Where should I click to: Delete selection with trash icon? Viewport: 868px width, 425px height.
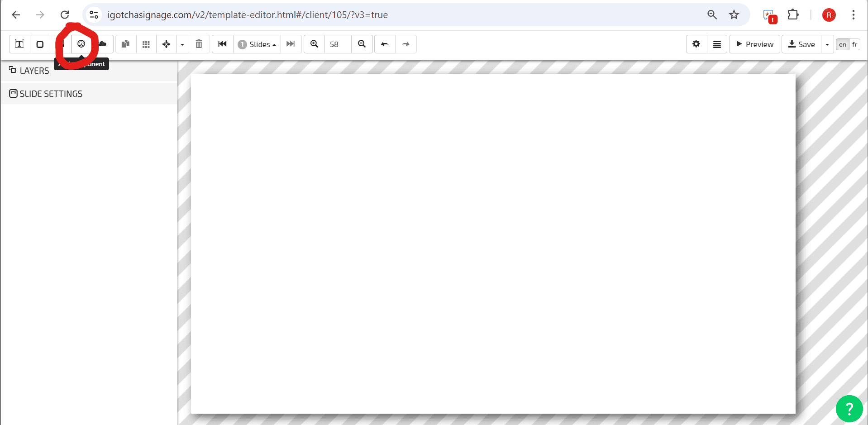pyautogui.click(x=199, y=44)
